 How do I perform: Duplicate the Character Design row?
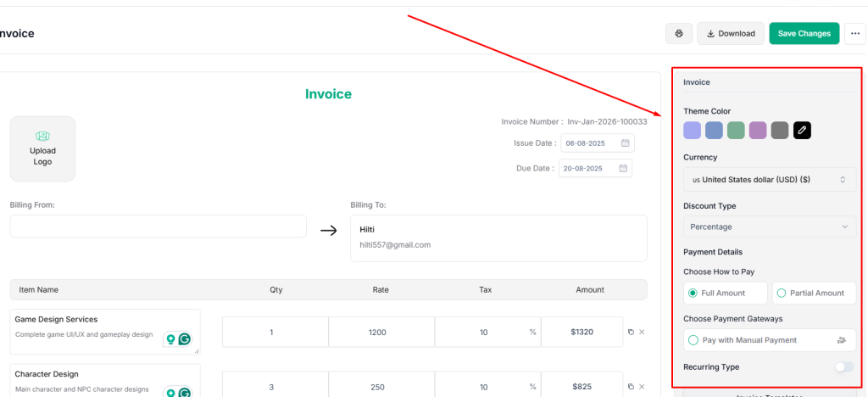[631, 387]
